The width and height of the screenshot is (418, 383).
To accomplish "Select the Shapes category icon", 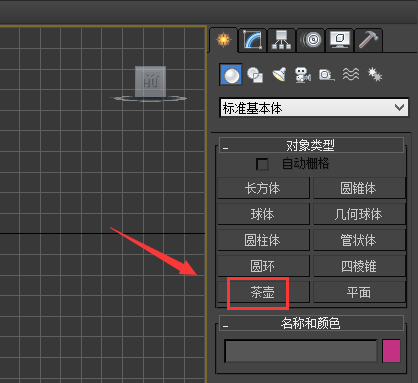I will (255, 75).
